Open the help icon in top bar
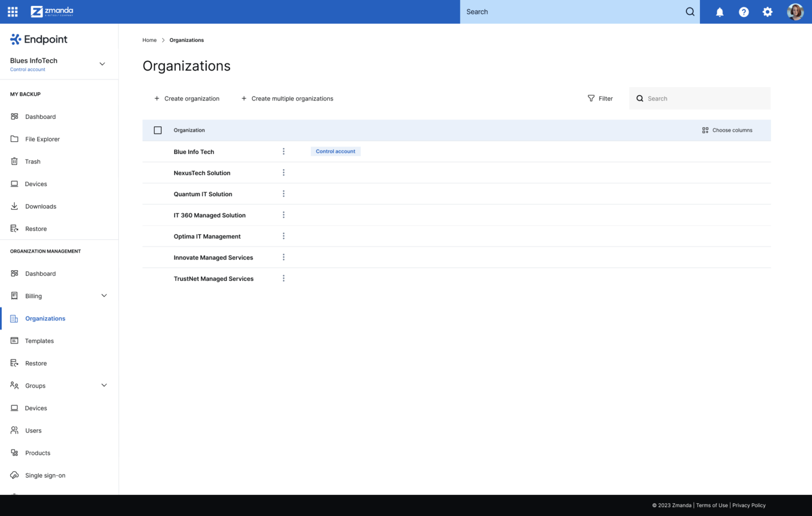The width and height of the screenshot is (812, 516). [x=743, y=12]
